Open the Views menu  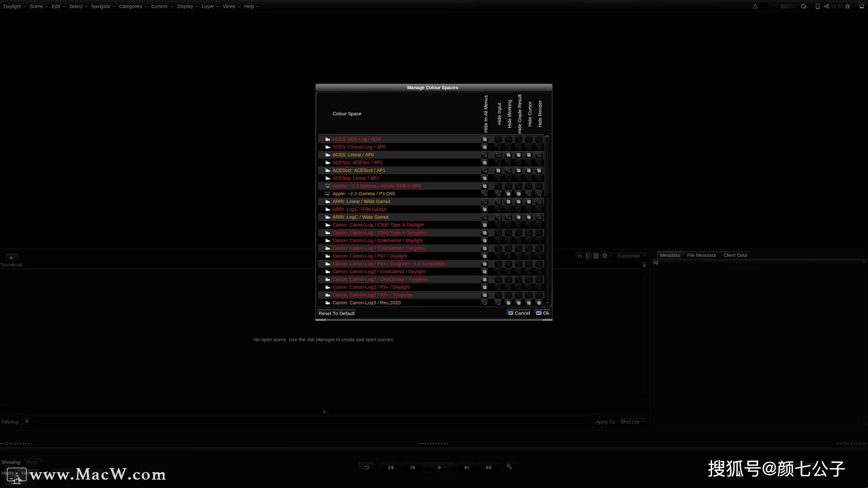point(231,6)
